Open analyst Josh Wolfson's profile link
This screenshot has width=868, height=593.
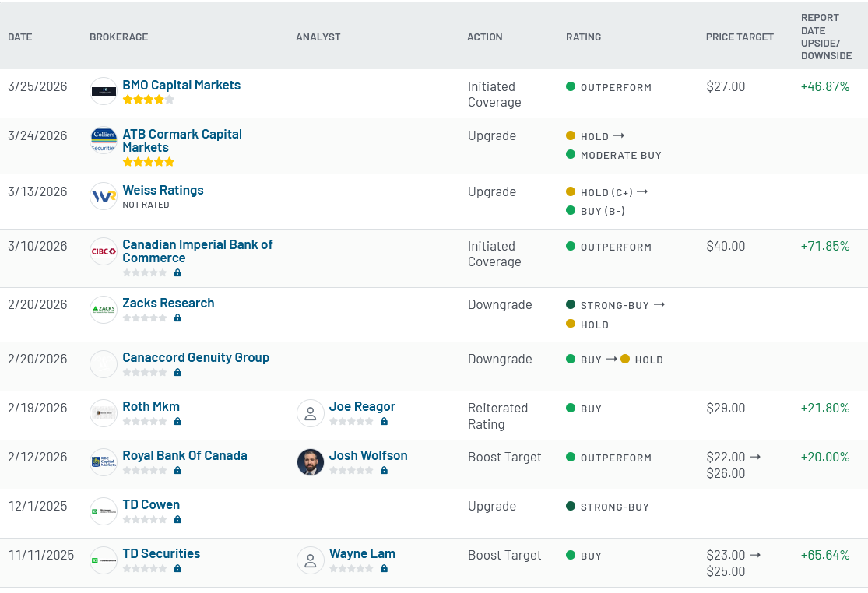point(368,456)
